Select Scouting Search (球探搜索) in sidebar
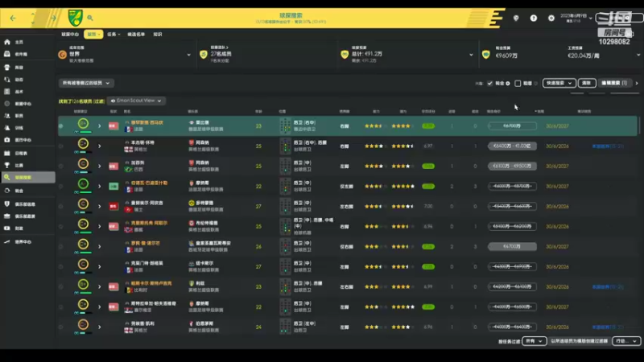This screenshot has width=644, height=362. pyautogui.click(x=27, y=177)
